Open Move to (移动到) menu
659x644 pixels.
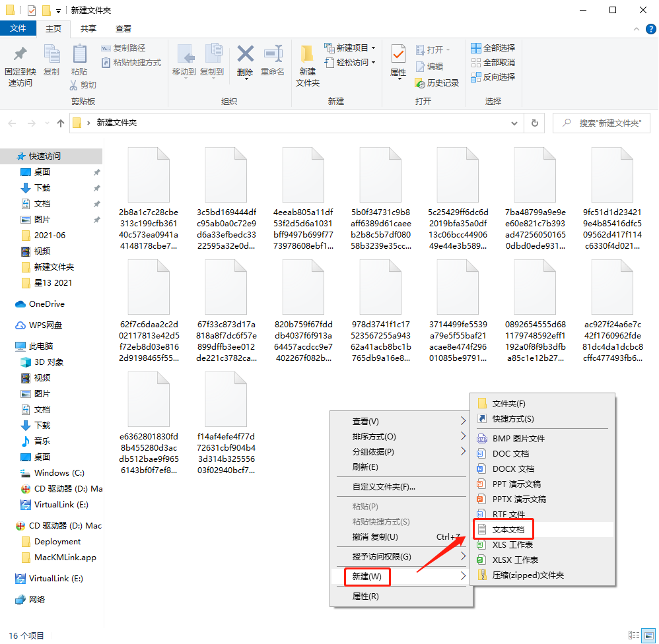[184, 61]
